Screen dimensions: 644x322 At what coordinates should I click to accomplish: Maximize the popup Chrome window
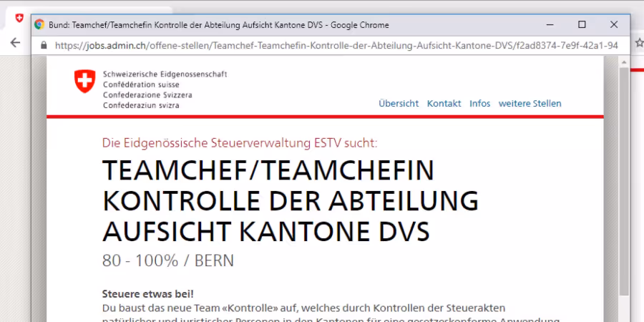tap(582, 24)
